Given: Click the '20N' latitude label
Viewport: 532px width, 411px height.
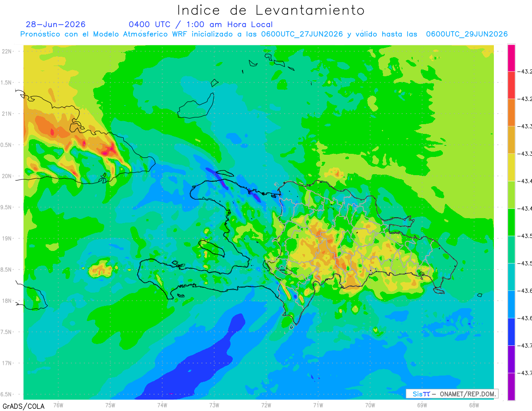Looking at the screenshot, I should pos(8,176).
